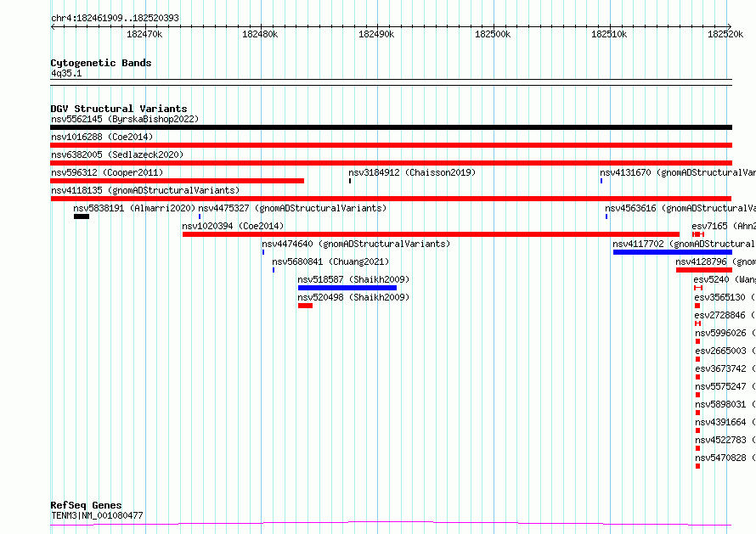This screenshot has height=534, width=756.
Task: Click the esv5240 variant label
Action: [x=725, y=279]
